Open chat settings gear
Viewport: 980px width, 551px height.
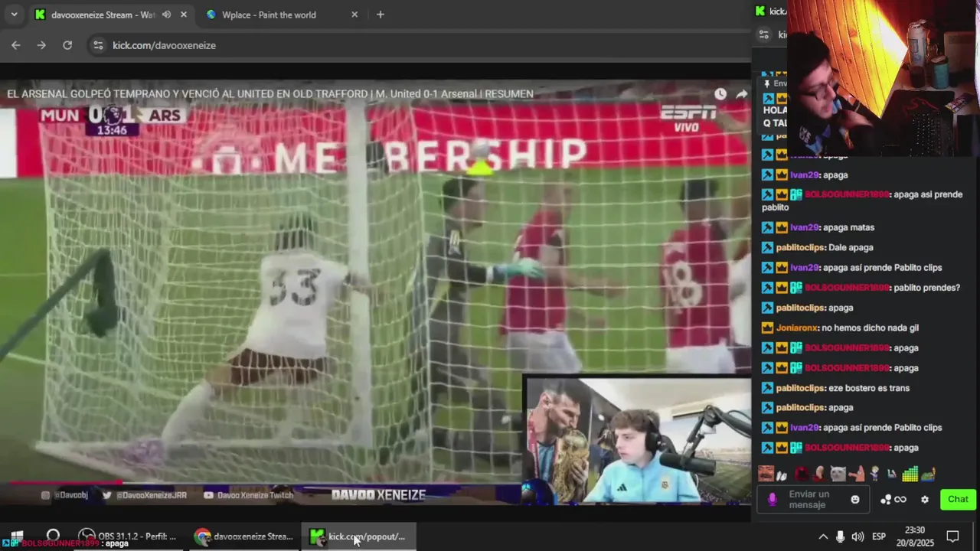(925, 500)
